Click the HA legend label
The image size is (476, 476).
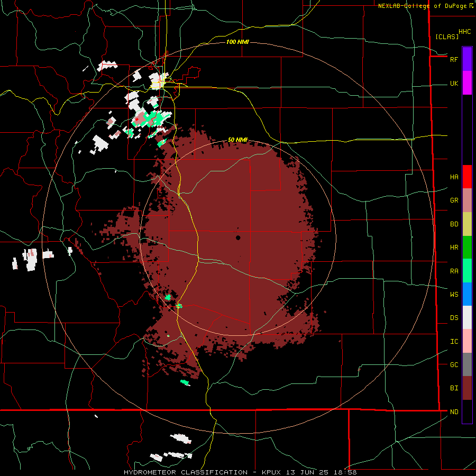[x=454, y=177]
